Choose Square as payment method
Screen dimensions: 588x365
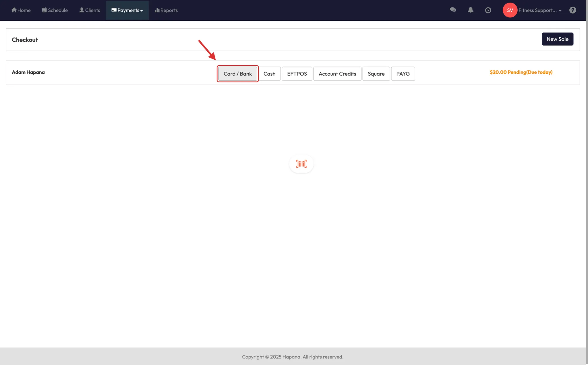(376, 74)
